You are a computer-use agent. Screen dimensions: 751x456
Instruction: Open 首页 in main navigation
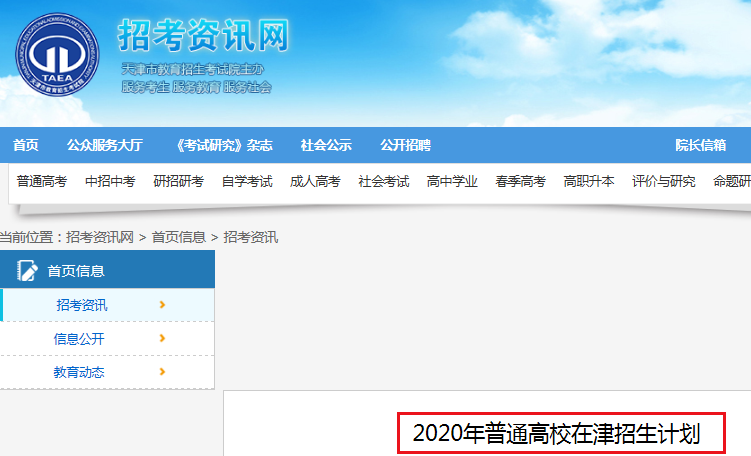(26, 145)
